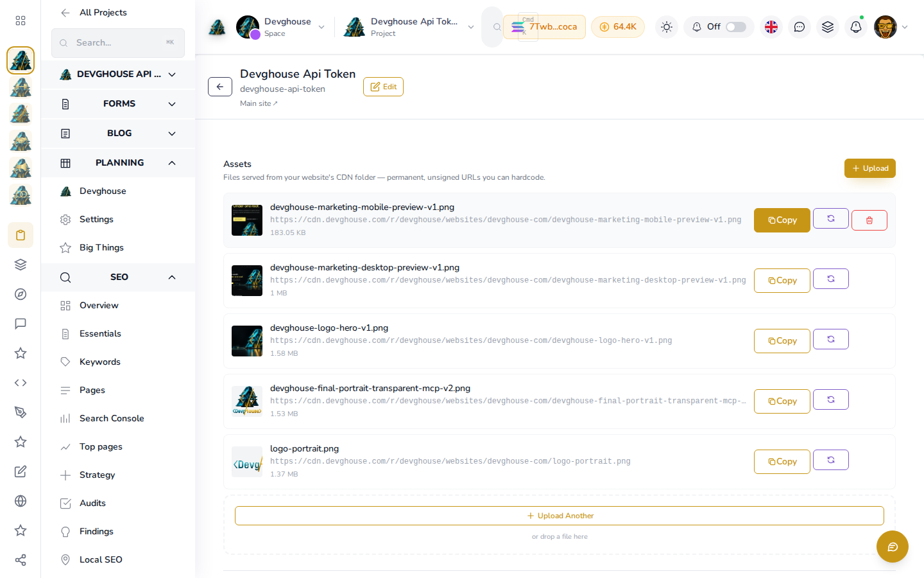Expand the DEVGHOUSE API section
The image size is (924, 578).
click(118, 74)
